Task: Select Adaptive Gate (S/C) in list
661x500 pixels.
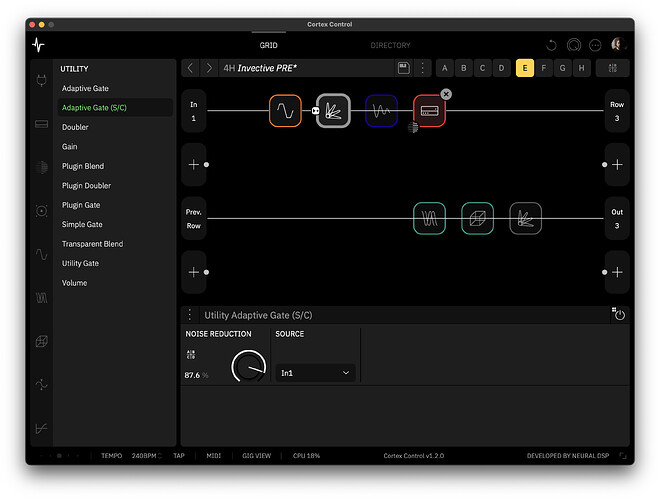Action: [x=115, y=108]
